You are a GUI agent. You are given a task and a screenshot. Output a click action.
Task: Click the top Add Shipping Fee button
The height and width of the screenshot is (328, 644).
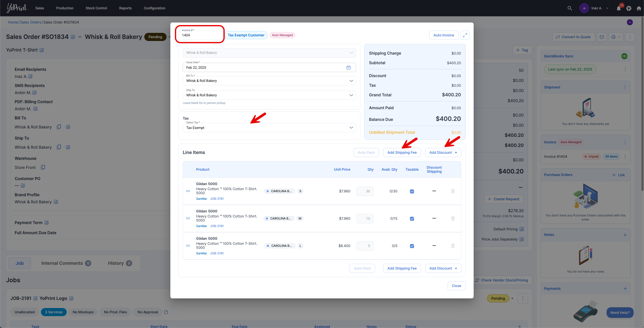point(402,152)
